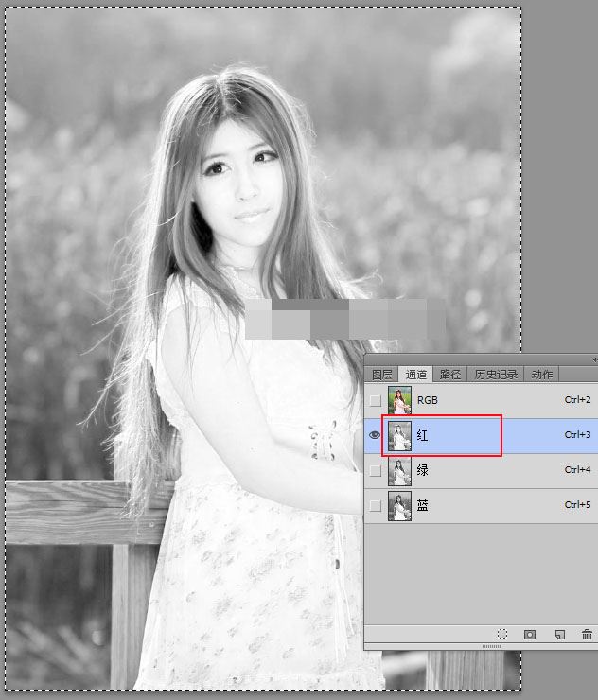Viewport: 598px width, 700px height.
Task: Show the 蓝 channel visibility box
Action: 376,505
